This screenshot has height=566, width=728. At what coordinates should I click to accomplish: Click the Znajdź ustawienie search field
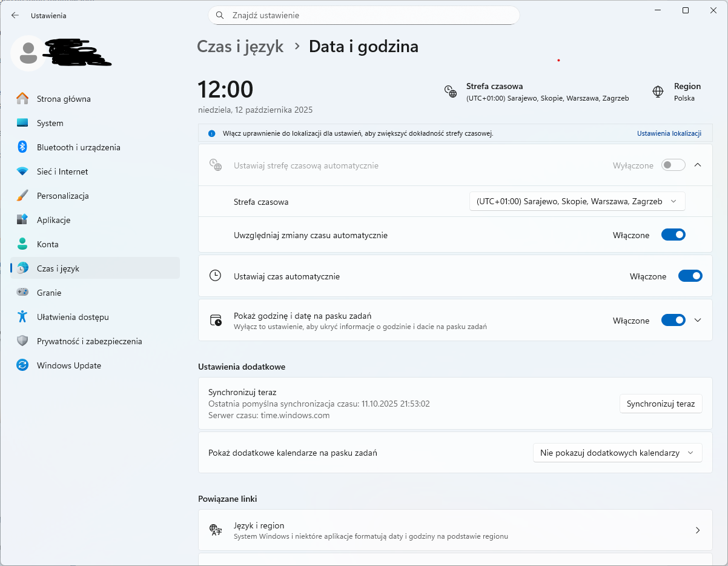click(363, 15)
